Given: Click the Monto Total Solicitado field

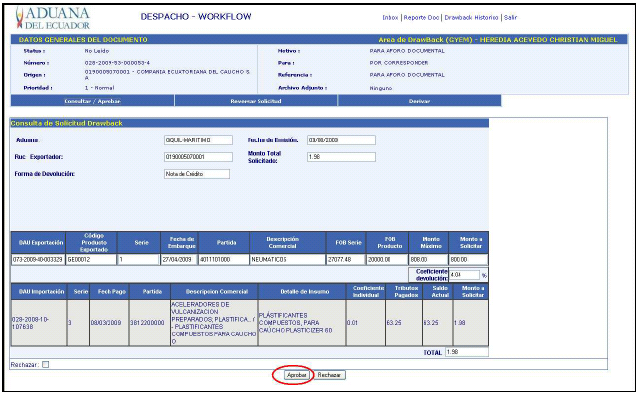Looking at the screenshot, I should (x=341, y=157).
